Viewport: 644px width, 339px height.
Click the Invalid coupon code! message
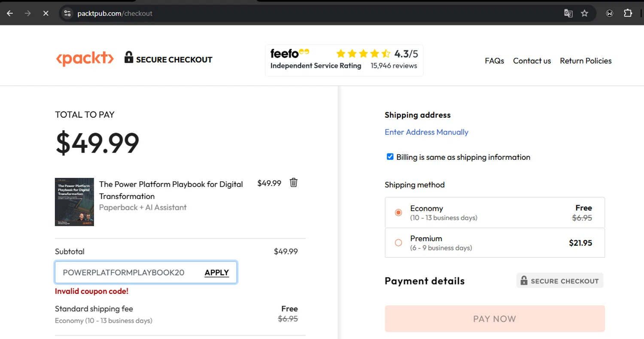coord(91,291)
